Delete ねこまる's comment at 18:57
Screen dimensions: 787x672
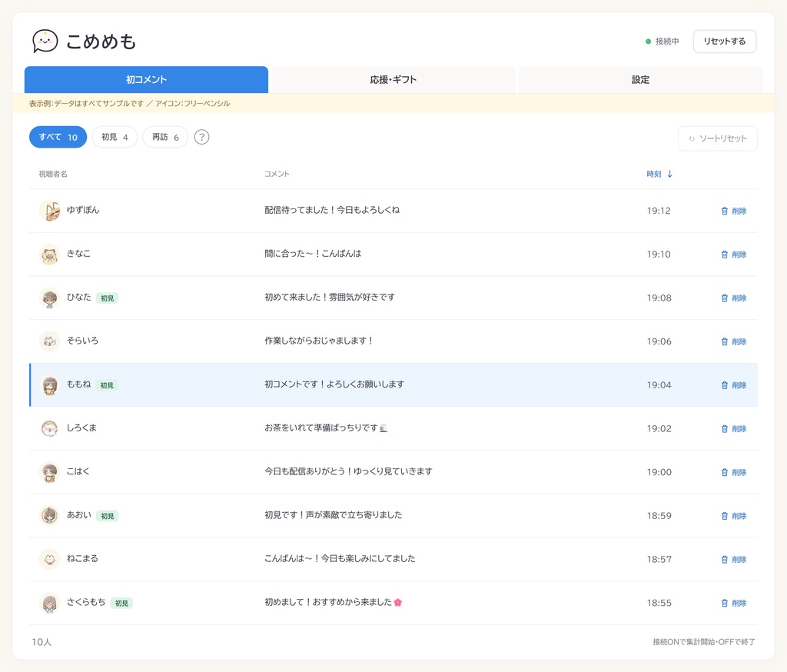tap(734, 560)
